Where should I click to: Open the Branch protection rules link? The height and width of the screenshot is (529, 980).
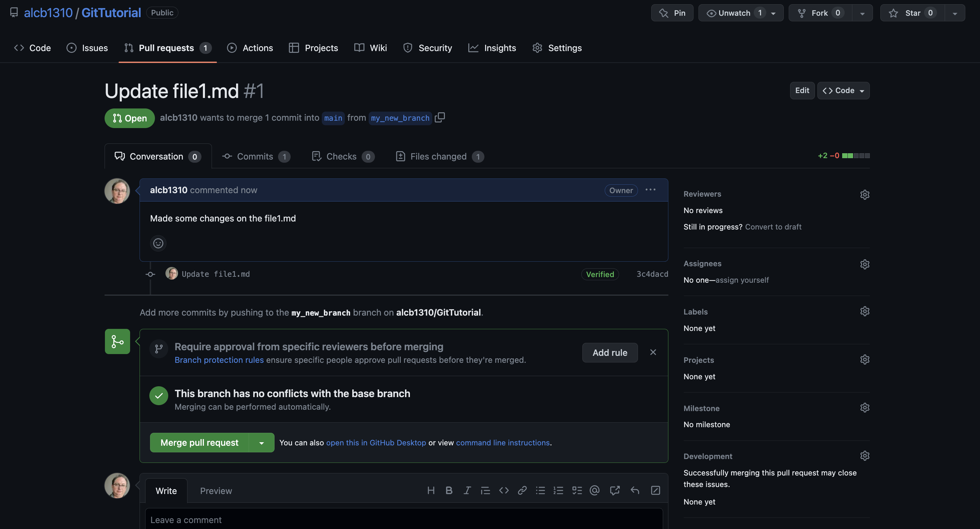click(x=219, y=360)
